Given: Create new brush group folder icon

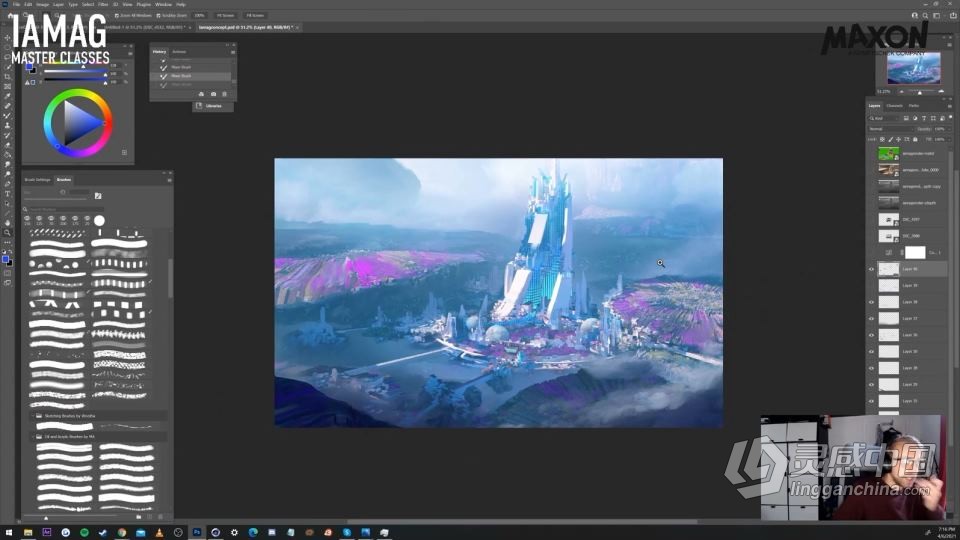Looking at the screenshot, I should click(138, 517).
